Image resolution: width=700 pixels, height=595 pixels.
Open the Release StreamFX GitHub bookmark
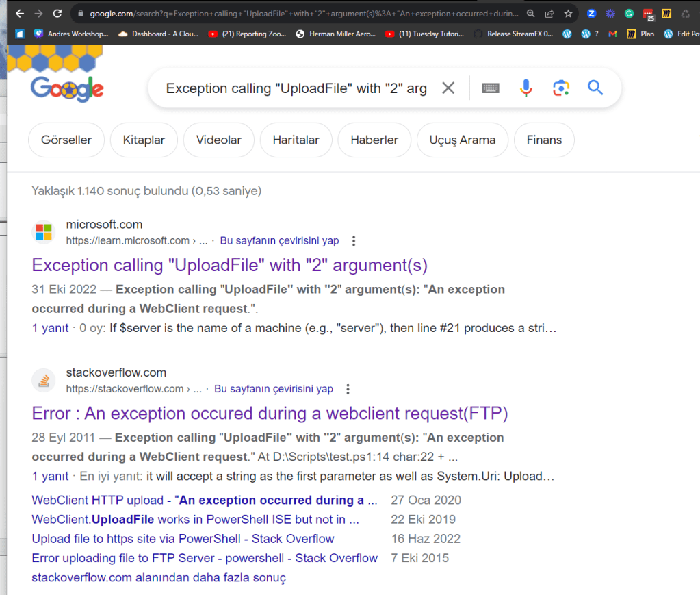(x=513, y=34)
